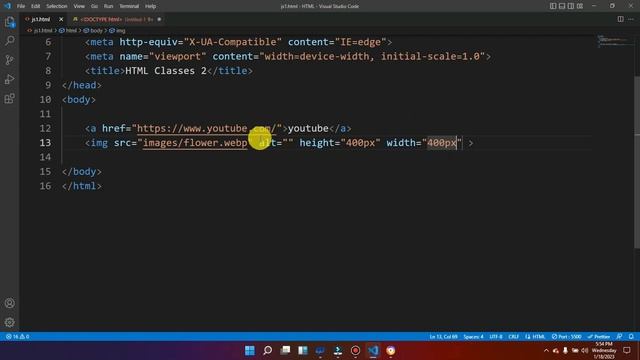Click the closing </html> tag
640x360 pixels.
82,186
